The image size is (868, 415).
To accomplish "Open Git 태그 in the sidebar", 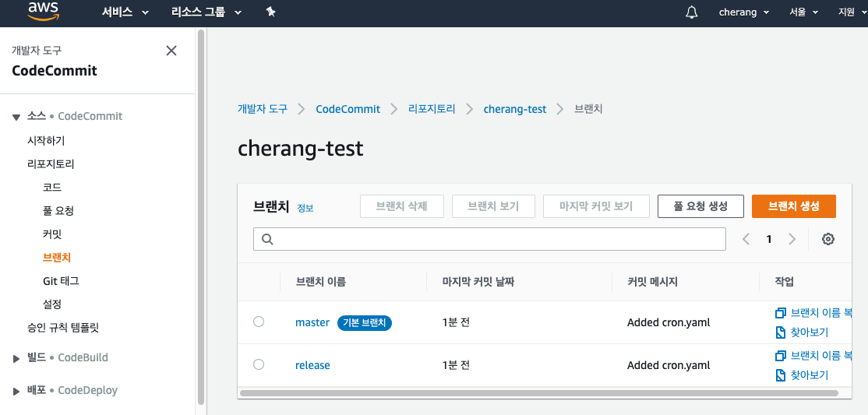I will pyautogui.click(x=61, y=281).
